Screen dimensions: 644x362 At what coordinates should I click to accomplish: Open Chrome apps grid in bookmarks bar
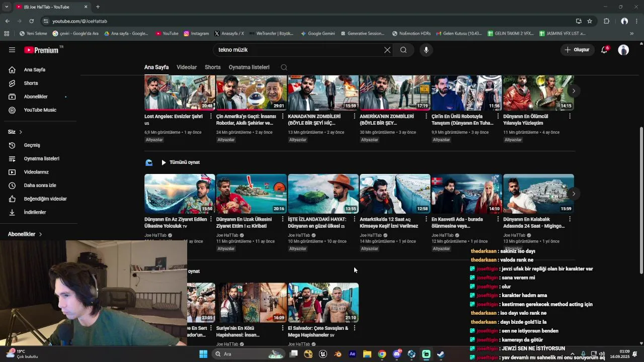(7, 34)
